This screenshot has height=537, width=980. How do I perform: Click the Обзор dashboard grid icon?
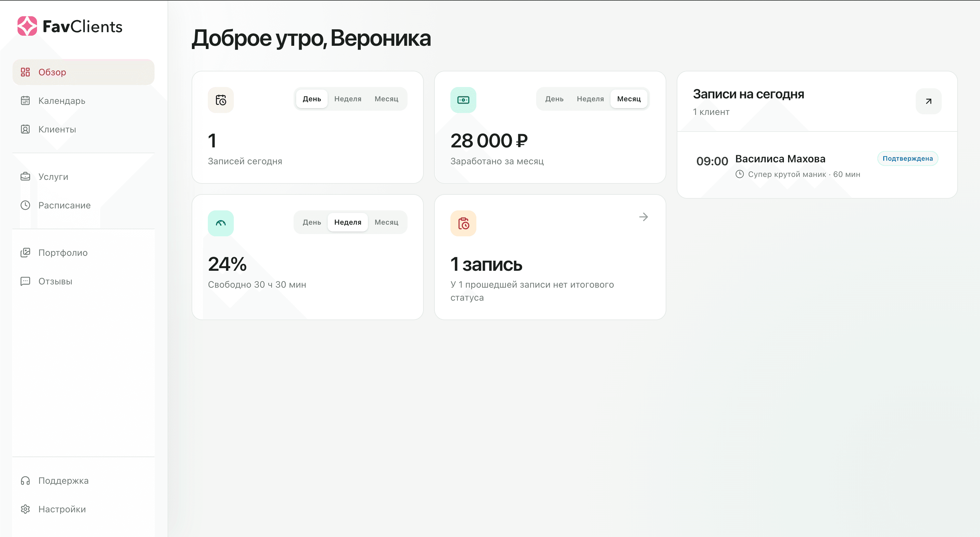tap(25, 72)
